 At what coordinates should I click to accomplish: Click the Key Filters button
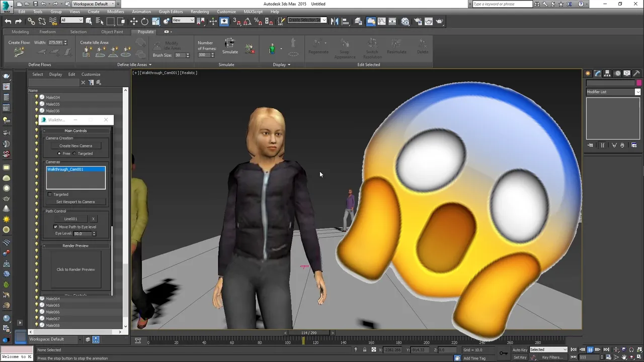point(552,357)
